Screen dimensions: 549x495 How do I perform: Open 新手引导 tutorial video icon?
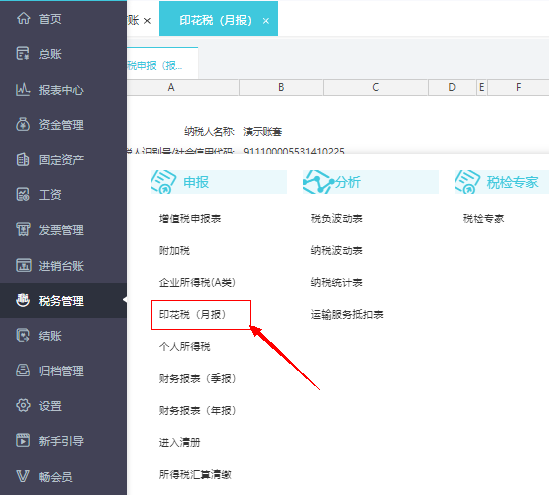coord(23,440)
